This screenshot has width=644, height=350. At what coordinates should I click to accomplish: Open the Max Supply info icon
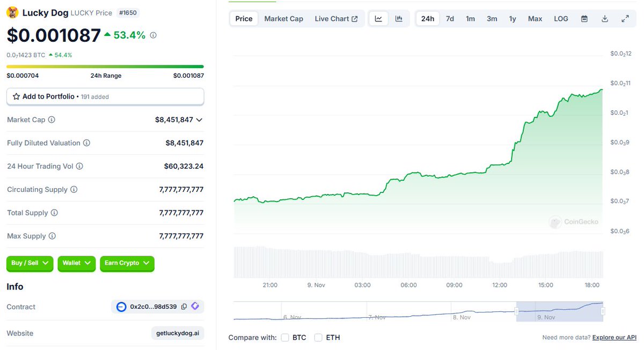tap(52, 236)
